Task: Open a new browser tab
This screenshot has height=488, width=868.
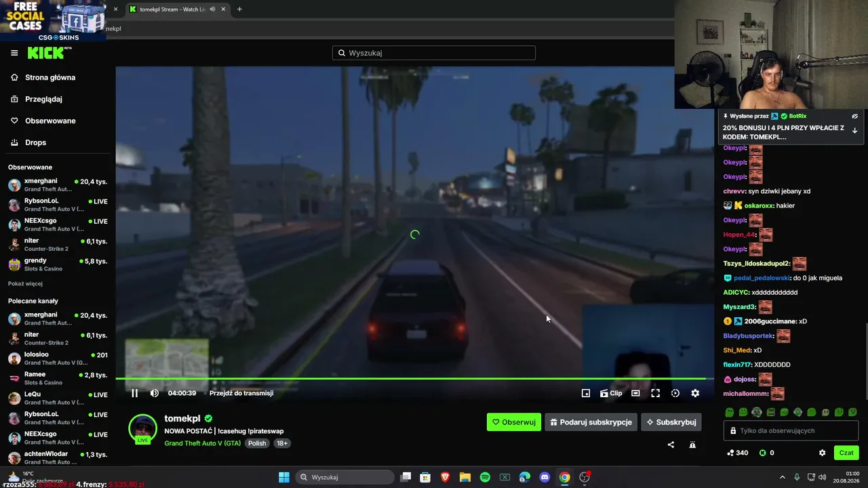Action: 239,9
